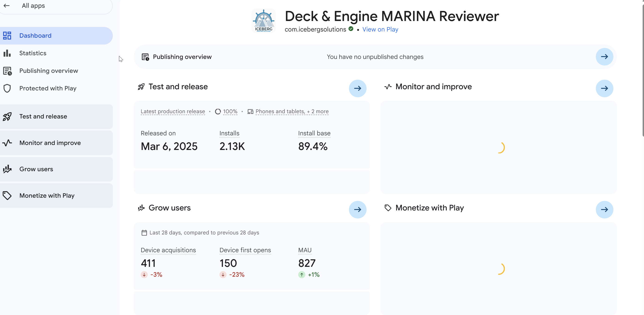Select Publishing overview in the left menu
The image size is (644, 315).
pos(56,71)
